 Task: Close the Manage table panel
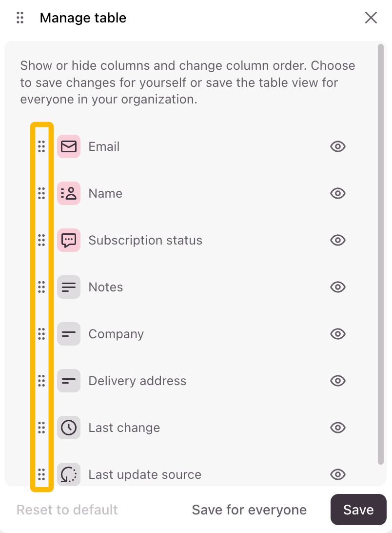coord(371,18)
